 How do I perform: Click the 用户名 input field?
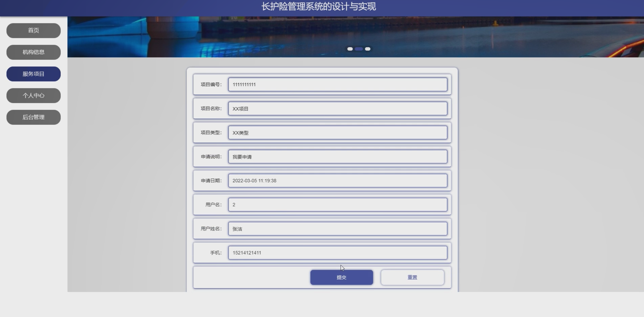click(338, 205)
